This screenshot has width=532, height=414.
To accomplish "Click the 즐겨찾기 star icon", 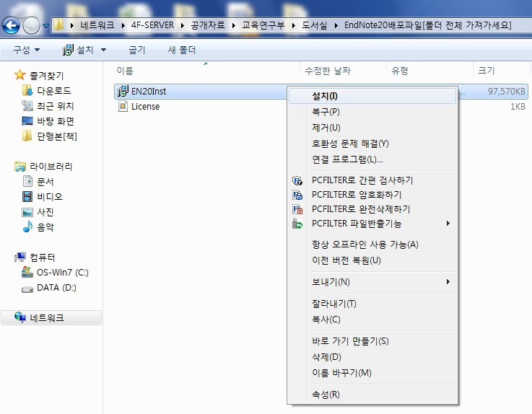I will 20,74.
